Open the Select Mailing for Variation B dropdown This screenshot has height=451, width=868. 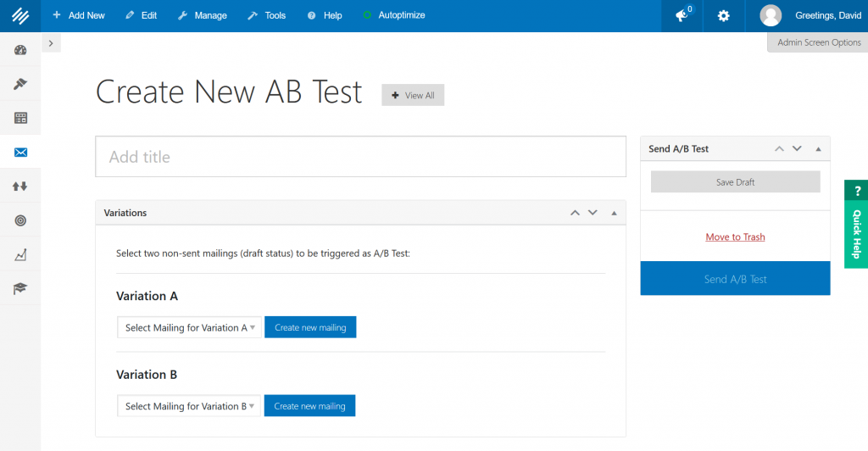pyautogui.click(x=189, y=406)
